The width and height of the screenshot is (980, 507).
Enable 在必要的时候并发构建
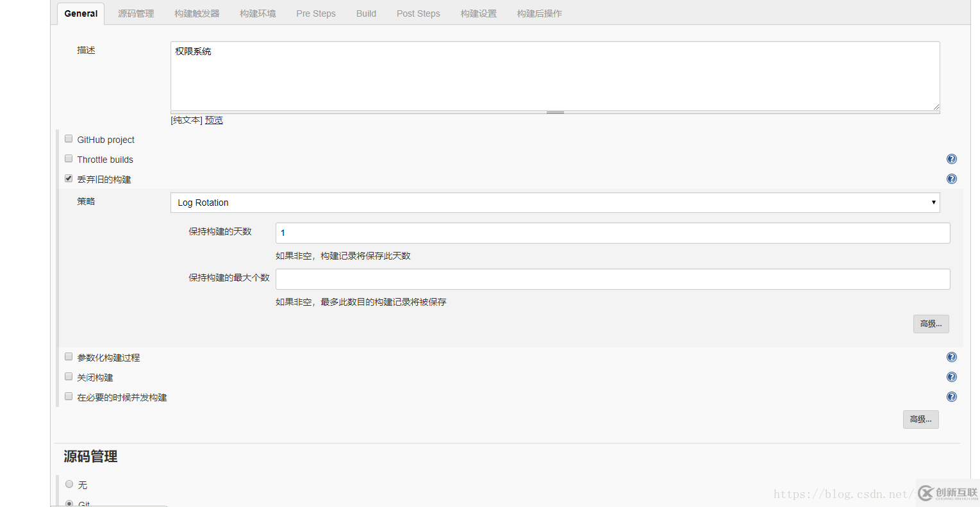pyautogui.click(x=69, y=396)
